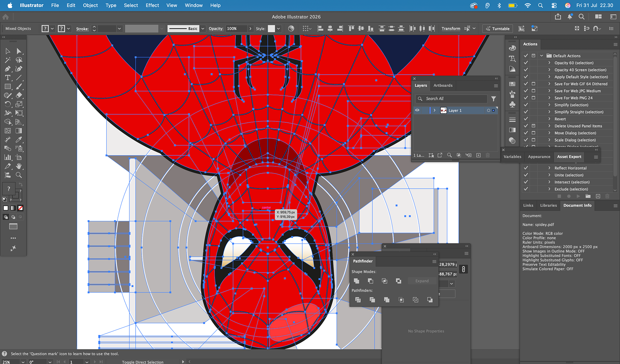Click Recolor Artwork wheel icon

pos(291,29)
